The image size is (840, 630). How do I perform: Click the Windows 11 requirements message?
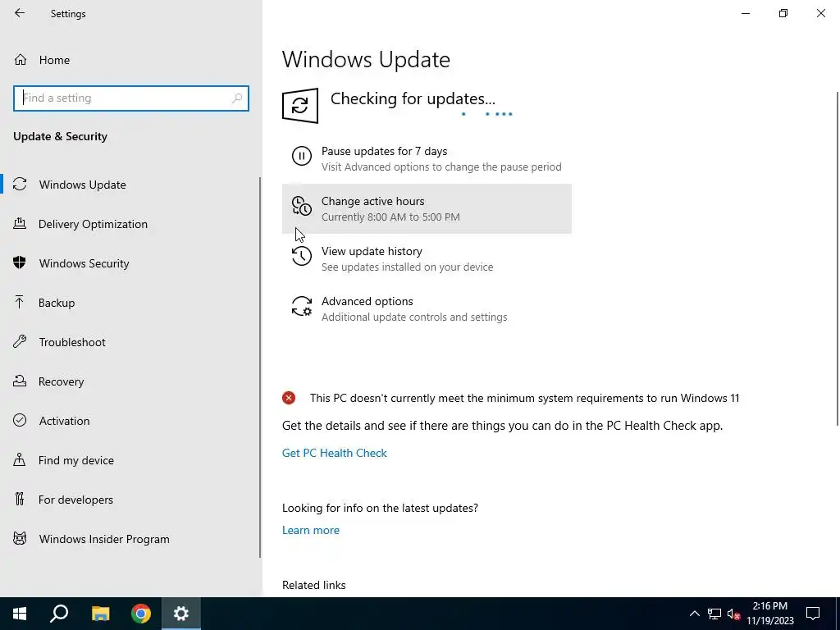(524, 398)
